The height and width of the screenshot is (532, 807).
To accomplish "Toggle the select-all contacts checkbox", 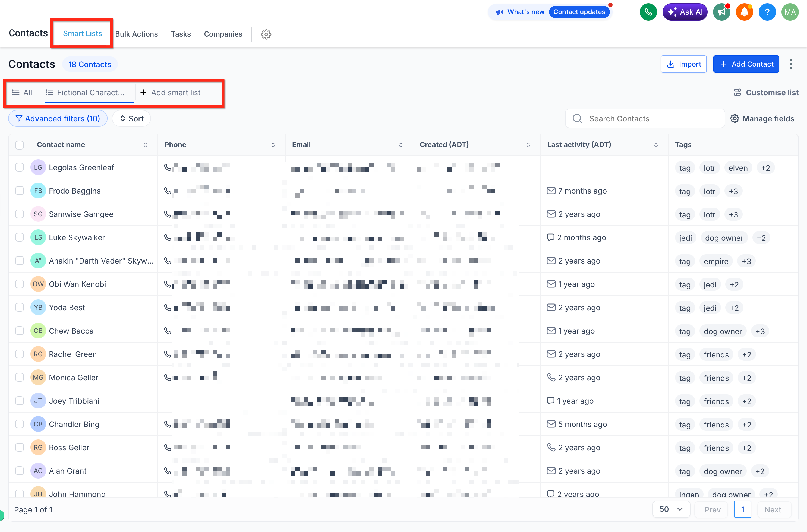I will (20, 145).
